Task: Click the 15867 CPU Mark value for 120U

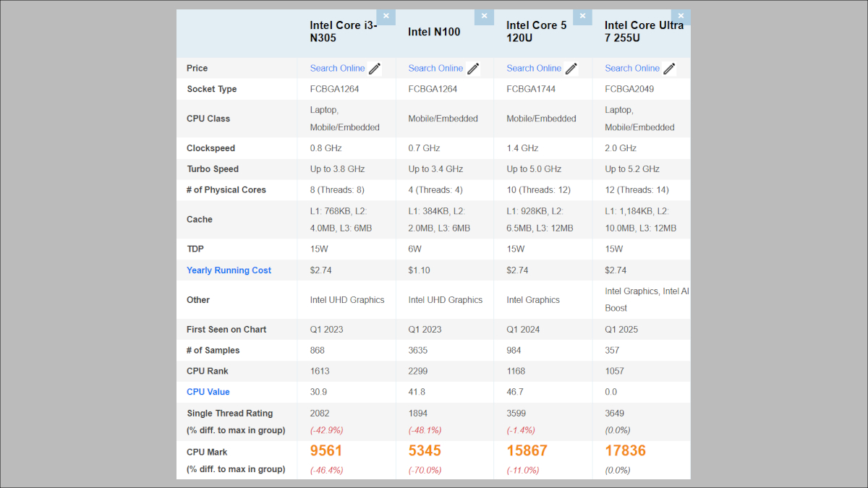Action: point(529,451)
